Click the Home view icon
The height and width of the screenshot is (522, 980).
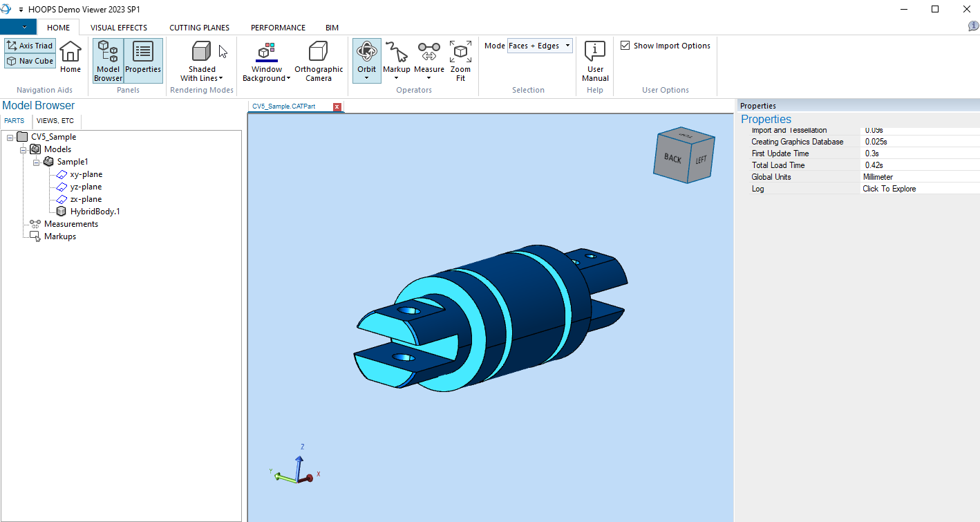[70, 57]
